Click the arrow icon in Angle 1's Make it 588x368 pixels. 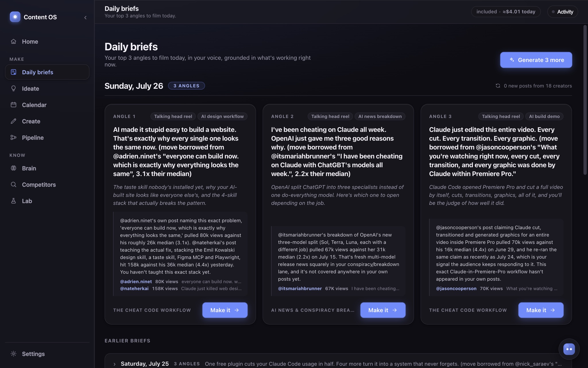237,310
